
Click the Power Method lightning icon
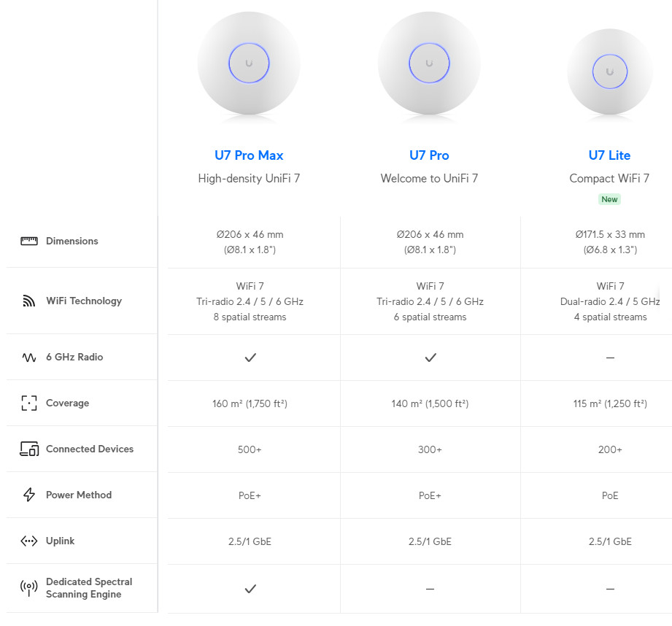(x=29, y=495)
